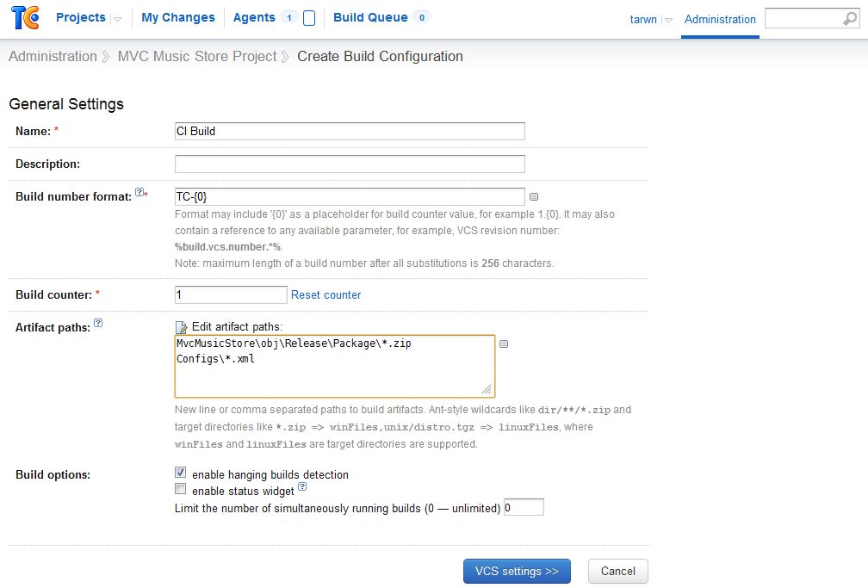The height and width of the screenshot is (588, 868).
Task: Open the Build Queue page
Action: tap(370, 18)
